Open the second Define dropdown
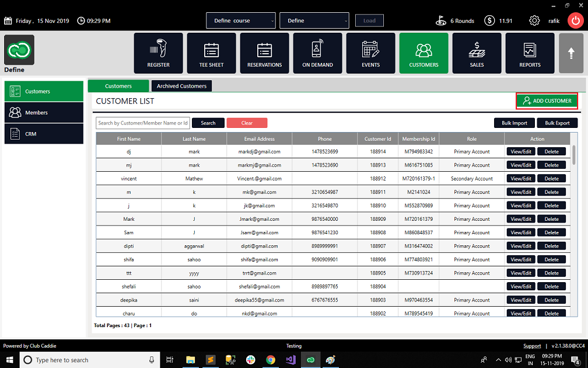Screen dimensions: 588x368 coord(314,20)
